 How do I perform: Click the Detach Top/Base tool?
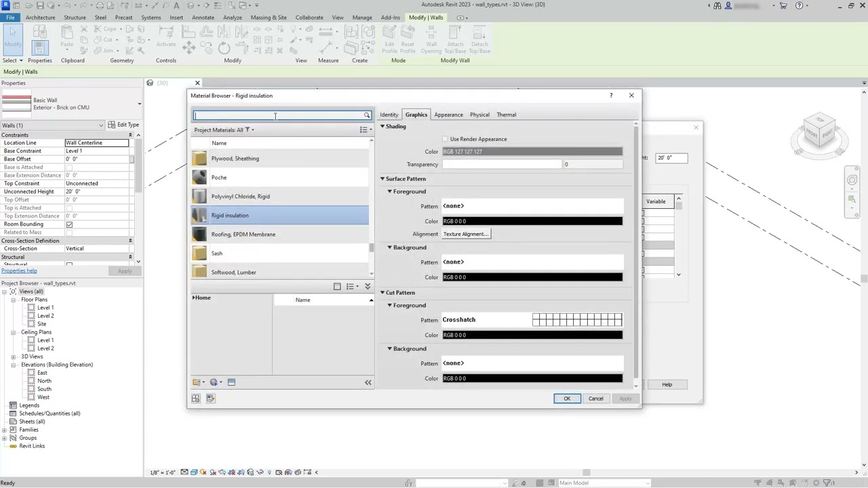click(x=479, y=39)
